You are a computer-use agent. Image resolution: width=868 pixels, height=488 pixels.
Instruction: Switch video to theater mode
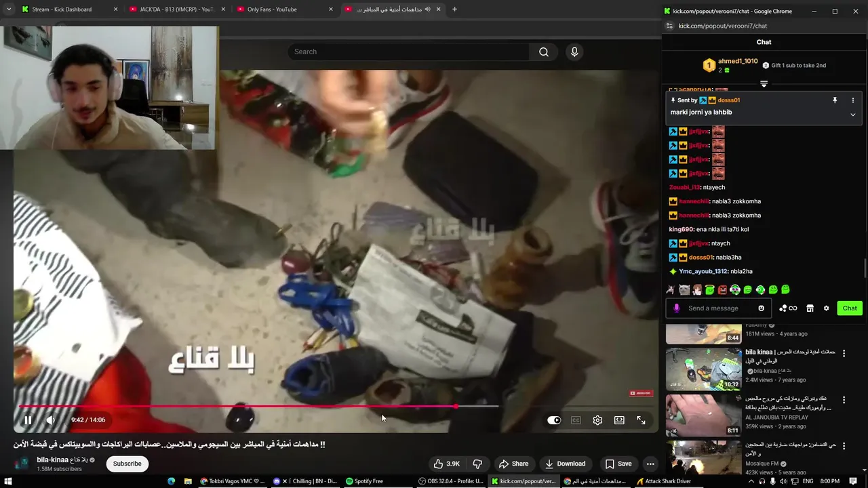coord(619,420)
